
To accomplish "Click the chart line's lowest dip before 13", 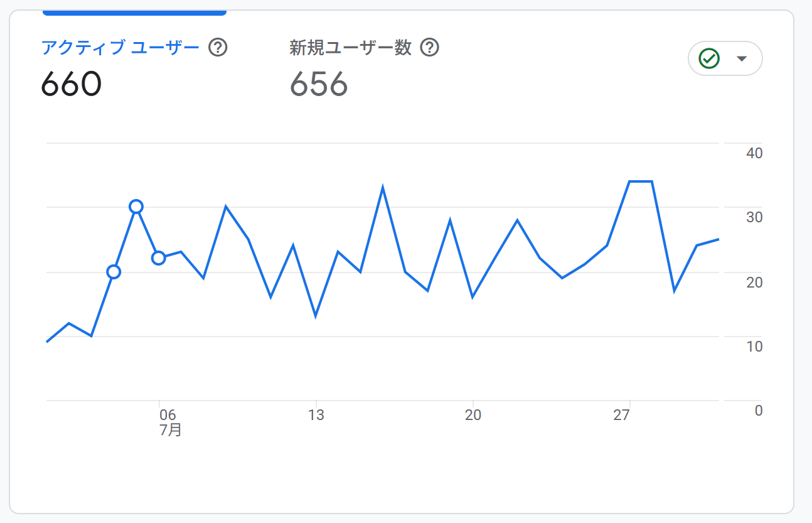I will coord(316,315).
